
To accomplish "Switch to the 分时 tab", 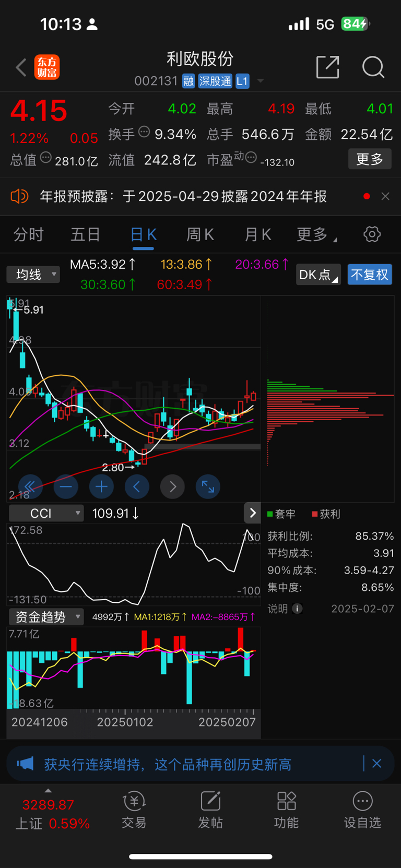I will (x=28, y=235).
